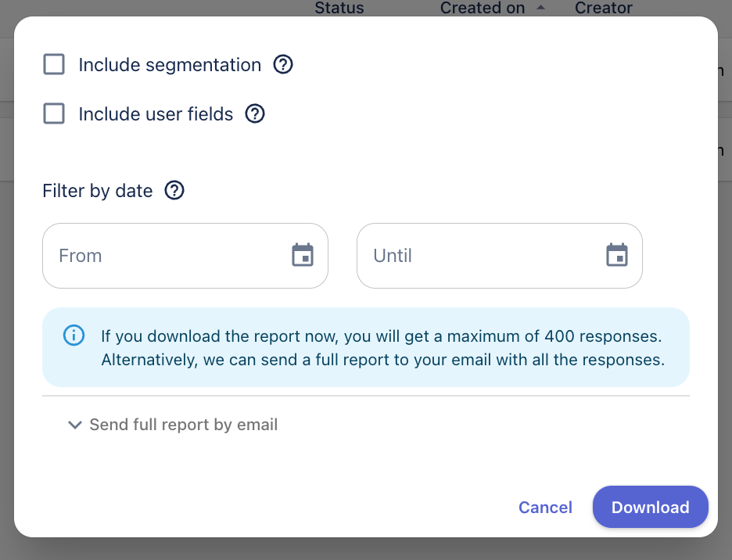Open calendar picker in Until field

click(617, 256)
